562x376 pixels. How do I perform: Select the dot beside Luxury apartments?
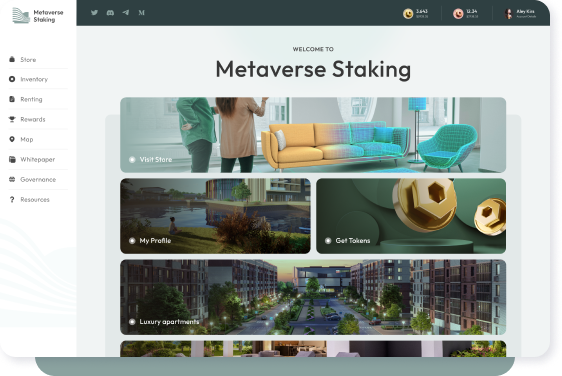click(132, 322)
